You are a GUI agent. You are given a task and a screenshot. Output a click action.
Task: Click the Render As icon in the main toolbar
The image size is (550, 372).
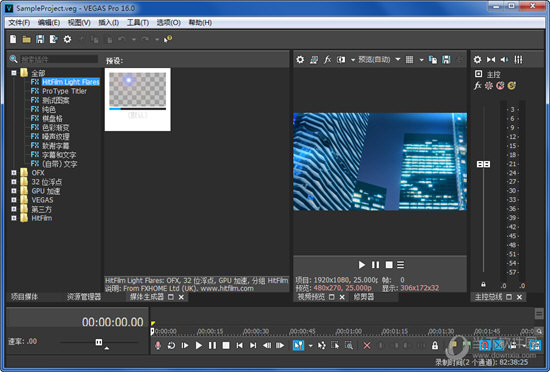point(53,39)
